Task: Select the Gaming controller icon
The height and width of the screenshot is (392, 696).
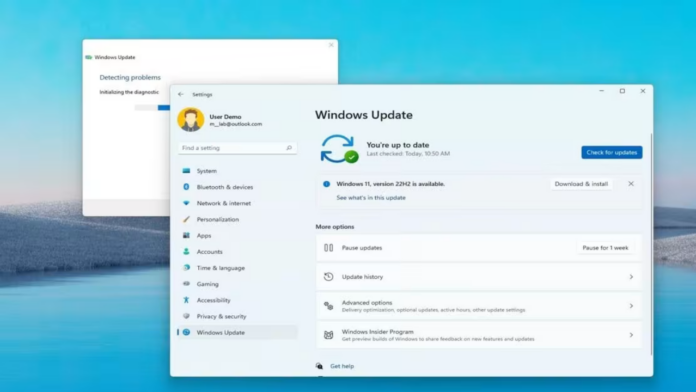Action: tap(186, 284)
